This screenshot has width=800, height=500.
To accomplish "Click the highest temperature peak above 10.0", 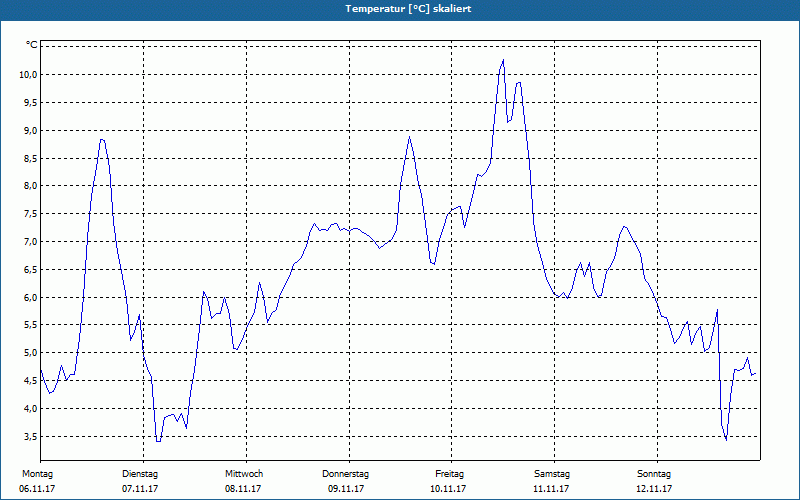I will [503, 60].
